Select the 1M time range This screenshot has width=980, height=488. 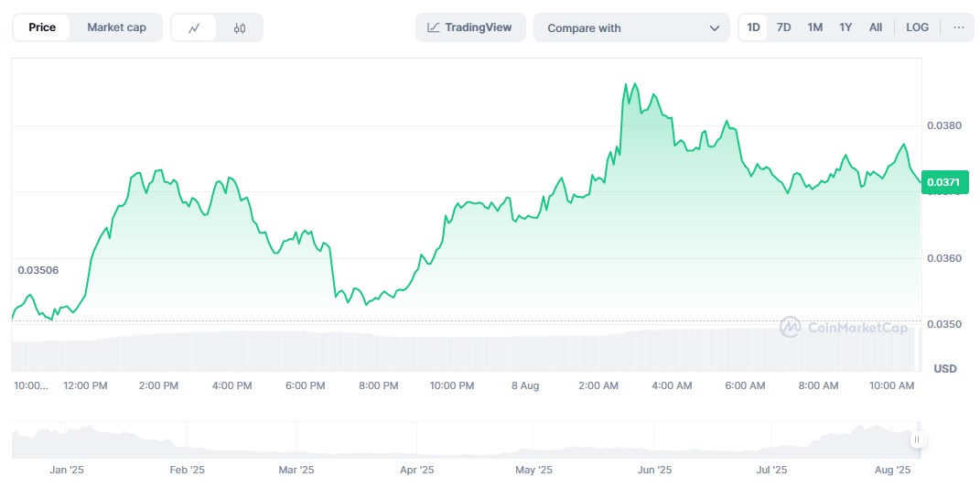814,27
